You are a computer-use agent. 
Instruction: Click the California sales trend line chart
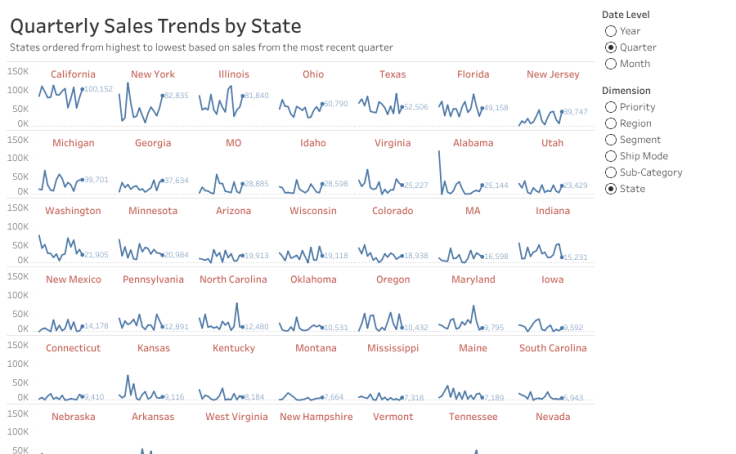tap(60, 100)
